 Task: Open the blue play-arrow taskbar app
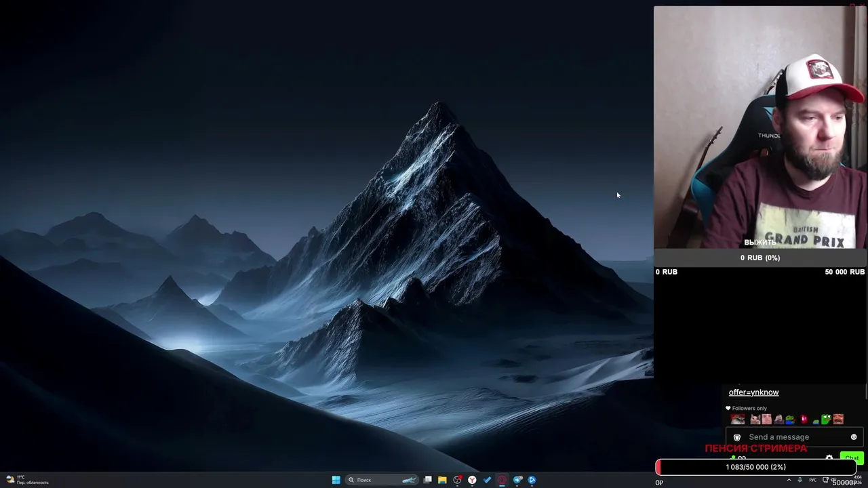532,480
